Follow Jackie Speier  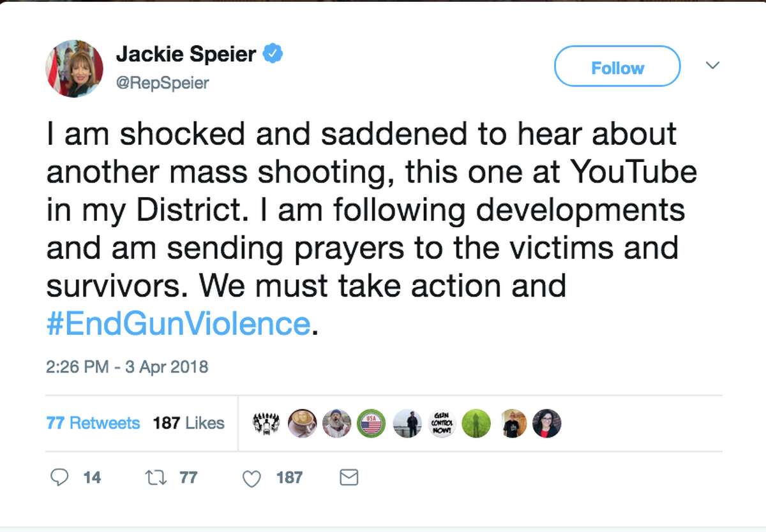click(617, 66)
